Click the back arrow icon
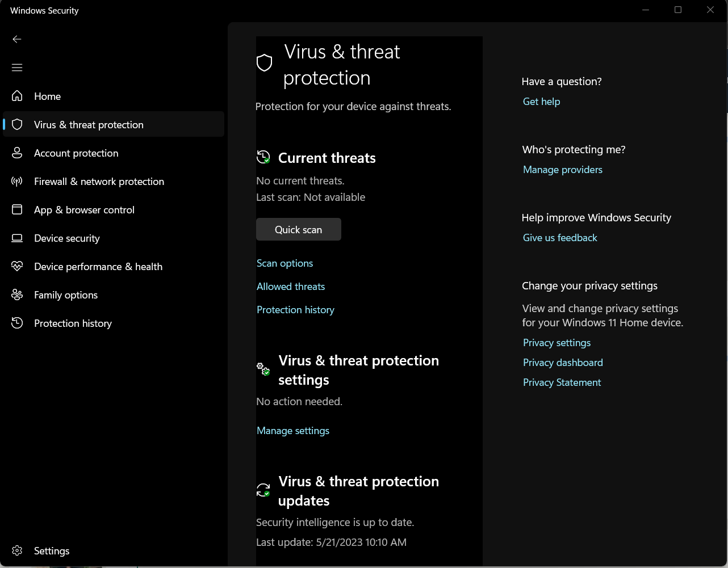 (17, 39)
